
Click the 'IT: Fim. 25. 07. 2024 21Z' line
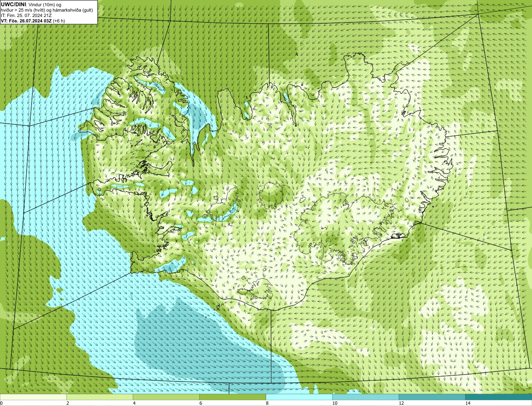pyautogui.click(x=27, y=15)
